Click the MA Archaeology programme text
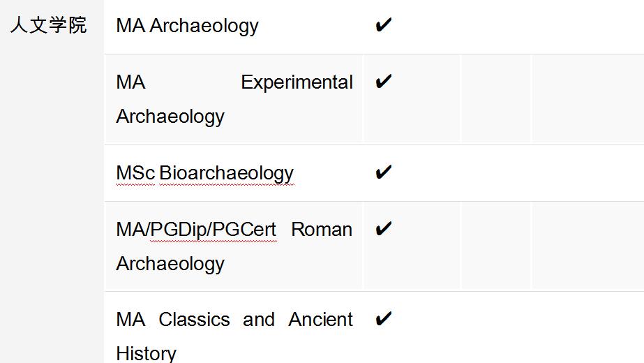 (187, 26)
